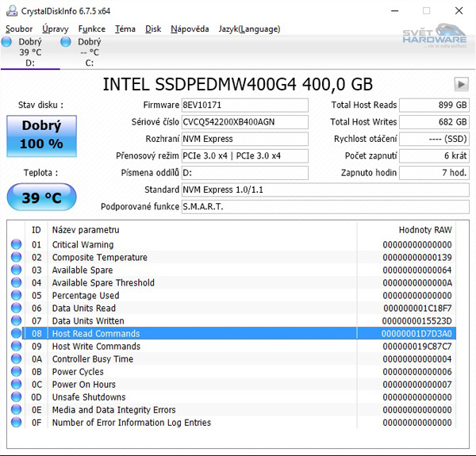
Task: Select Number of Error Information Log Entries row
Action: click(x=232, y=423)
